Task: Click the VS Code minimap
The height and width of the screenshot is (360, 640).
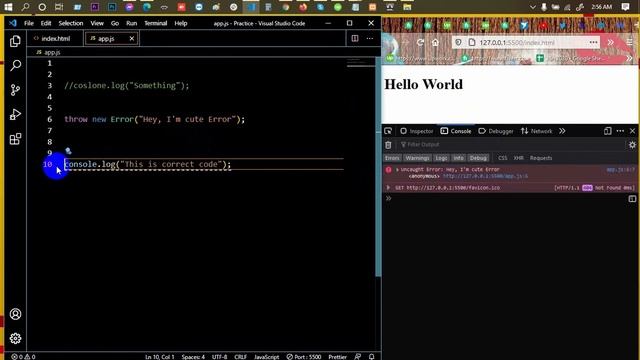Action: (360, 62)
